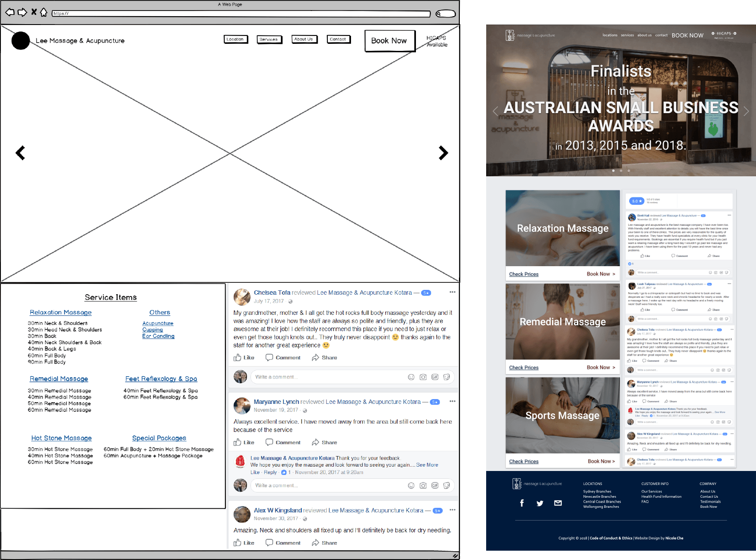The height and width of the screenshot is (560, 756).
Task: Click the large Book Now button in wireframe
Action: [389, 41]
